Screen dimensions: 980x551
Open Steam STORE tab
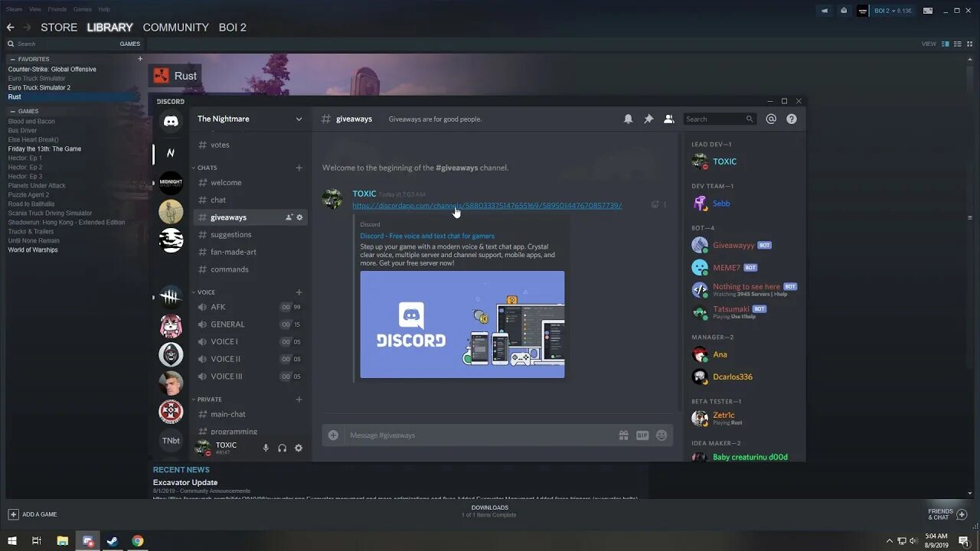click(59, 27)
